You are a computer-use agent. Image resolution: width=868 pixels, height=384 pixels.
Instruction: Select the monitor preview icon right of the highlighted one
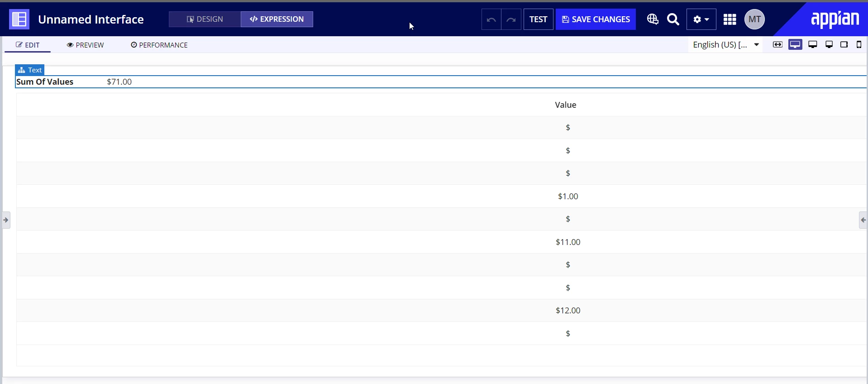click(813, 44)
